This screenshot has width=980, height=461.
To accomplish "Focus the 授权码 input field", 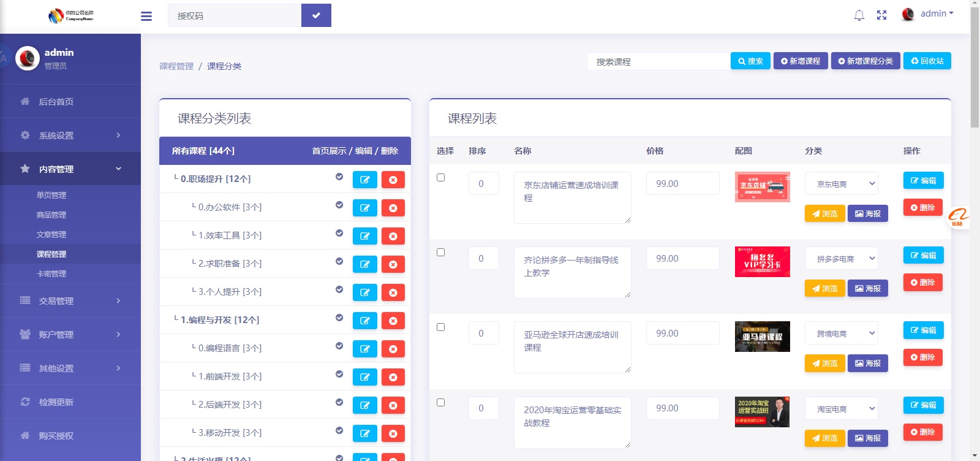I will click(235, 15).
